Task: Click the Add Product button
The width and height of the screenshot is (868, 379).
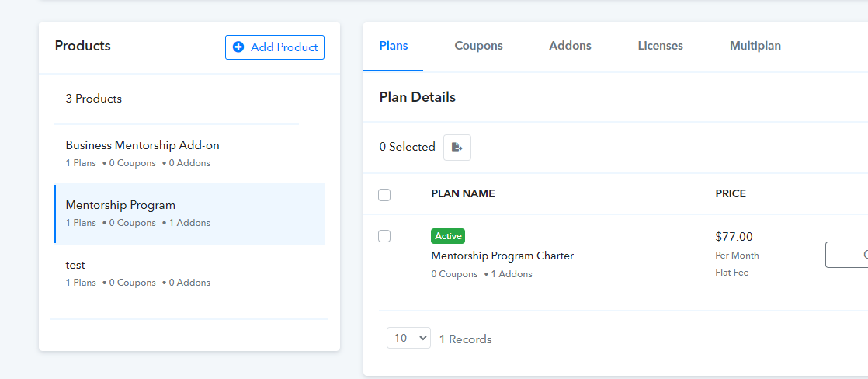Action: coord(275,47)
